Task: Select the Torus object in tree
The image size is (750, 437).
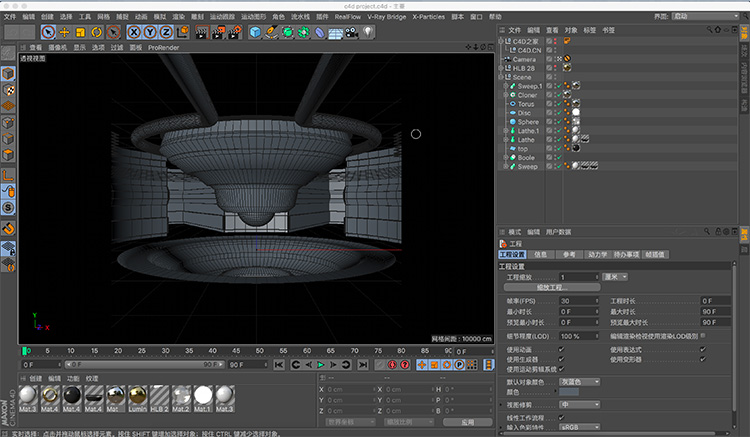Action: (x=526, y=104)
